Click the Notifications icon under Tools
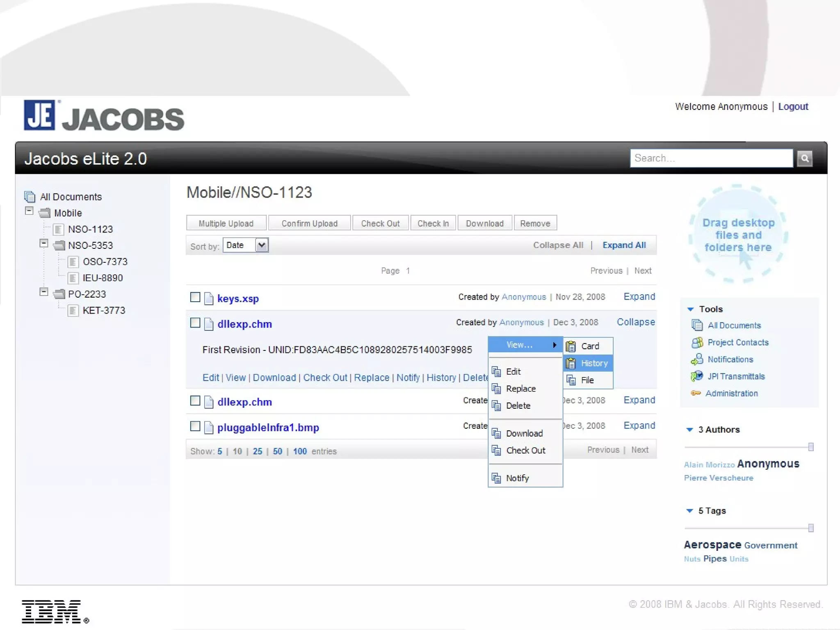 coord(697,359)
